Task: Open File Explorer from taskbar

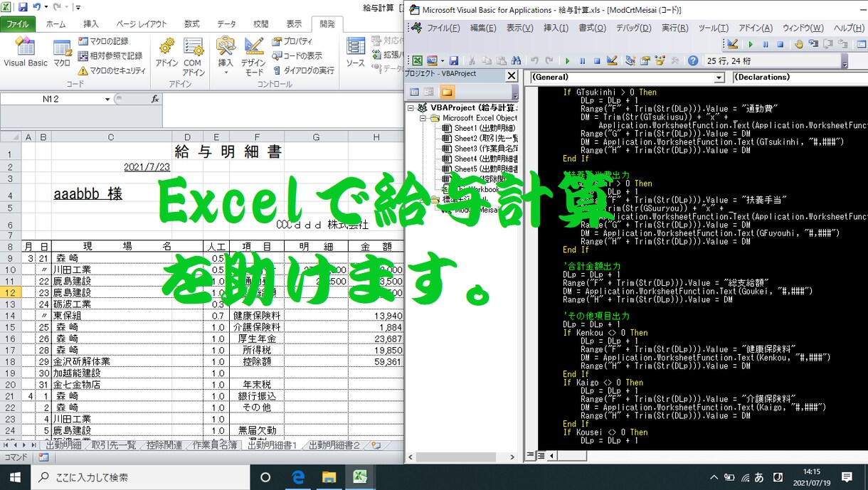Action: pos(328,477)
